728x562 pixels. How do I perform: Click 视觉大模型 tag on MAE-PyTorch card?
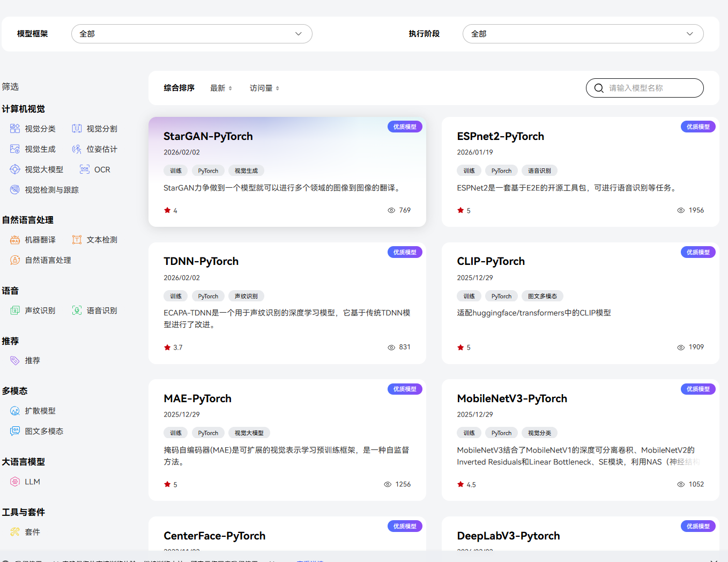tap(249, 433)
